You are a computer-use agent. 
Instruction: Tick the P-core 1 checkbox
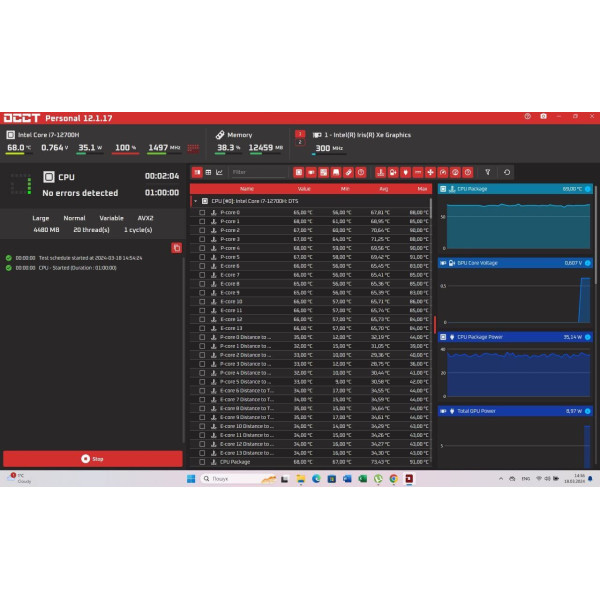pyautogui.click(x=202, y=222)
